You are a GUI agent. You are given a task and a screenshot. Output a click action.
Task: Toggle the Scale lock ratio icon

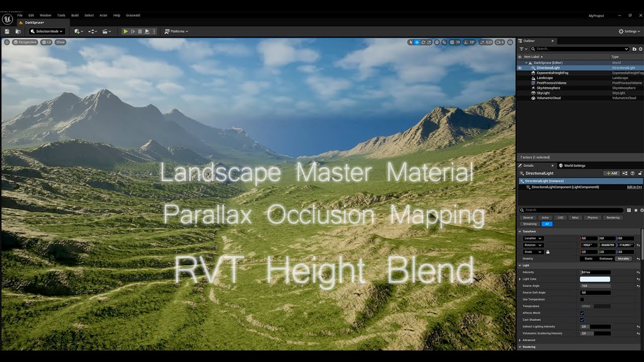(x=548, y=252)
